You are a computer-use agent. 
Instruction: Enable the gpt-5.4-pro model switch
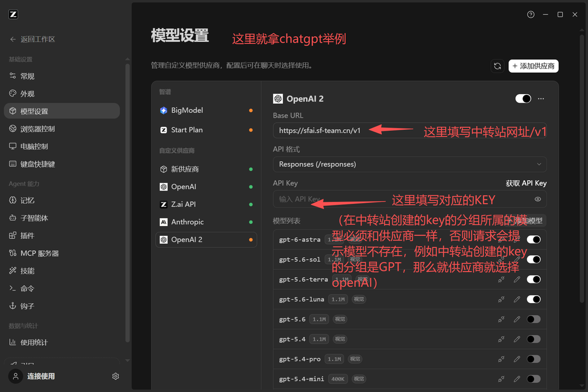click(533, 359)
